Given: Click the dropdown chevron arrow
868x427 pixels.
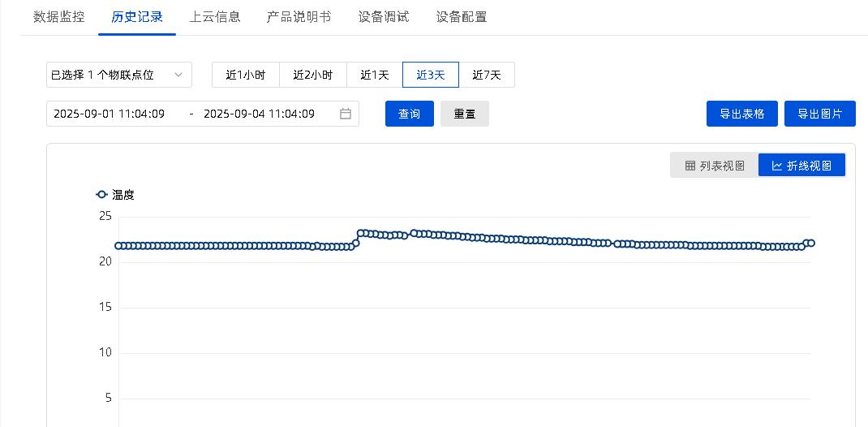Looking at the screenshot, I should click(179, 75).
